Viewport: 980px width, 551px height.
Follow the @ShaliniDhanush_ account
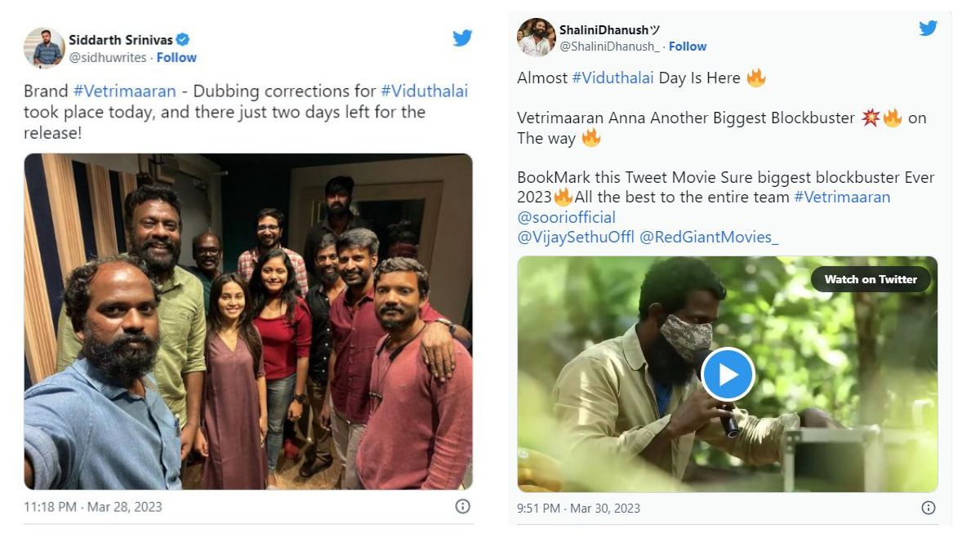pos(688,47)
